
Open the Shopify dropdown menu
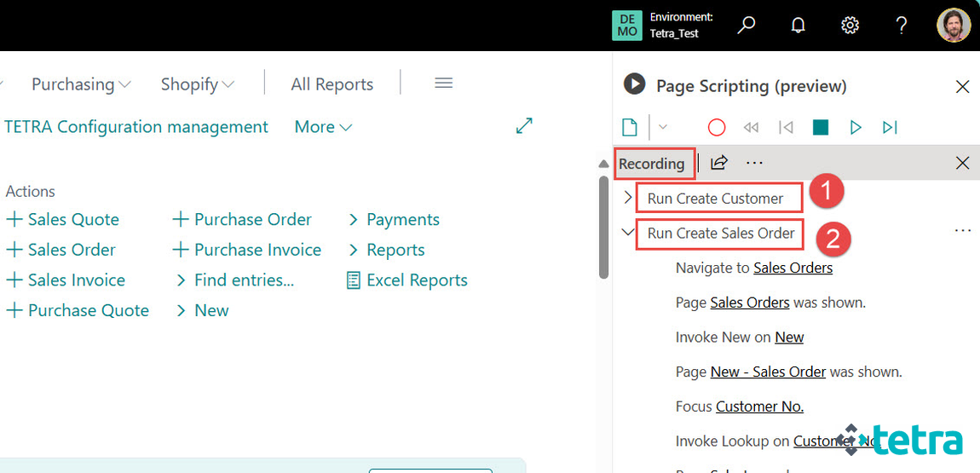click(x=198, y=84)
